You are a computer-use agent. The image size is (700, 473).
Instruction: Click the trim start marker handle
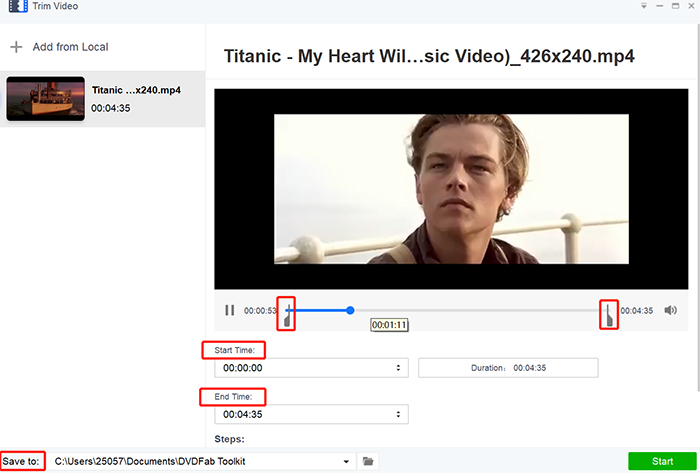(287, 315)
